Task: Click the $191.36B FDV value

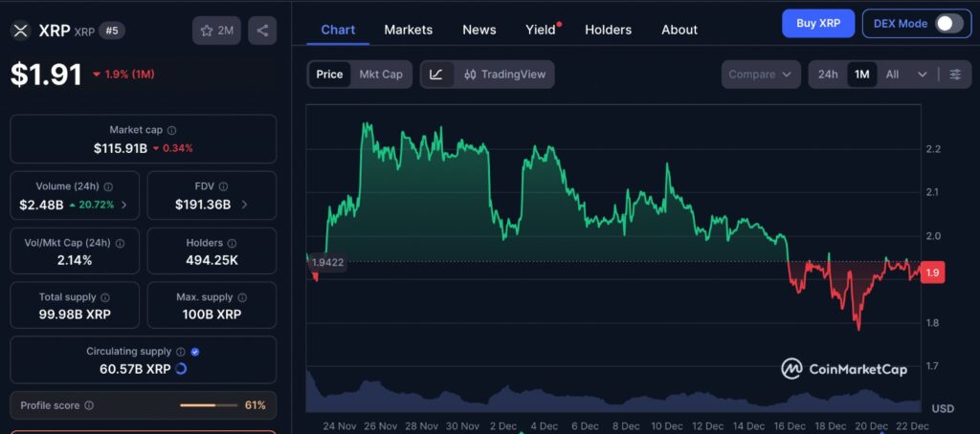Action: 203,205
